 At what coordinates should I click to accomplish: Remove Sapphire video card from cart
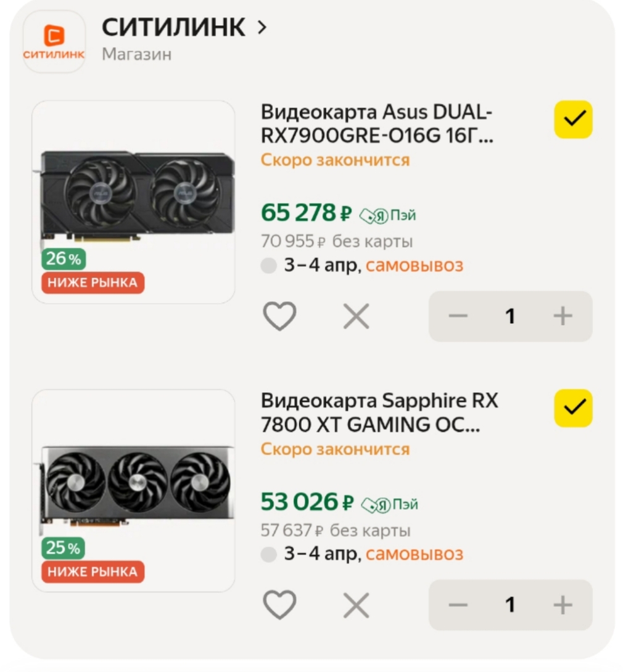tap(356, 605)
